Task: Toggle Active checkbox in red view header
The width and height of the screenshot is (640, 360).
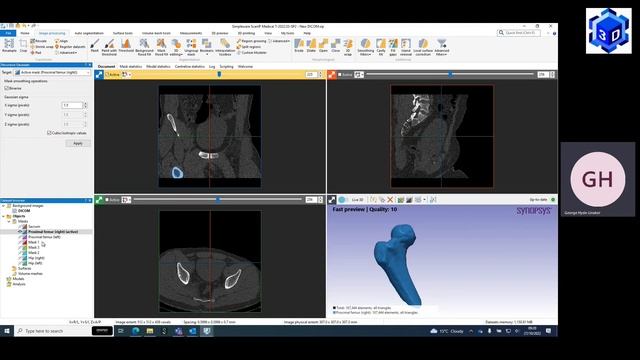Action: 340,75
